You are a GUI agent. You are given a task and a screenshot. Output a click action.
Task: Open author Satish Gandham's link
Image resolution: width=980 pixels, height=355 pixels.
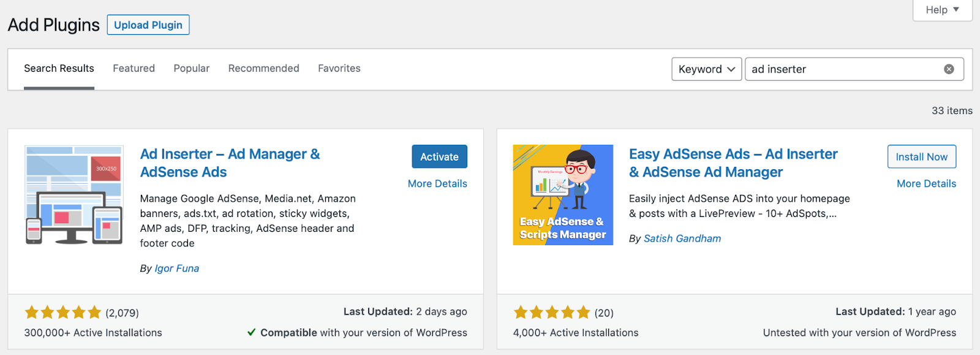click(682, 239)
